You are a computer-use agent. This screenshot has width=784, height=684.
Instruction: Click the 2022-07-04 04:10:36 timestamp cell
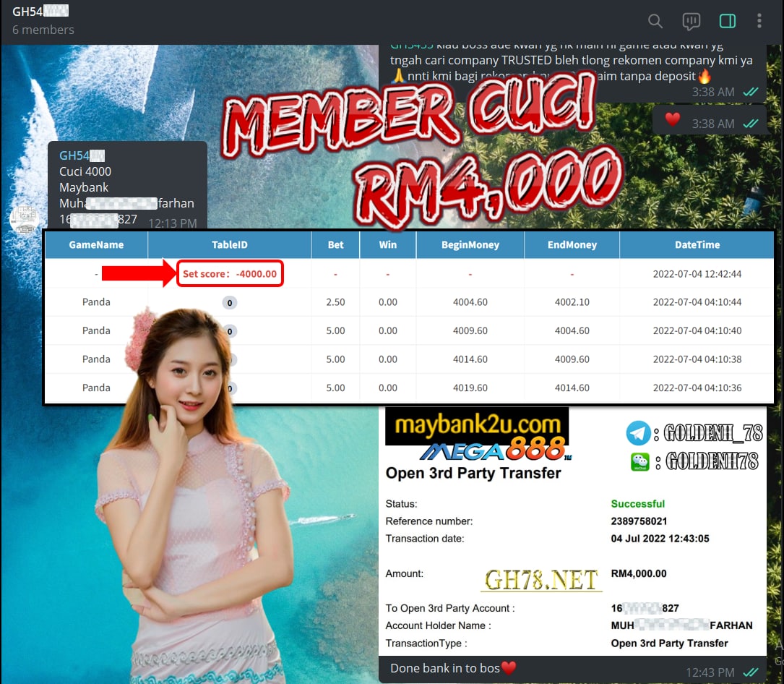coord(697,388)
